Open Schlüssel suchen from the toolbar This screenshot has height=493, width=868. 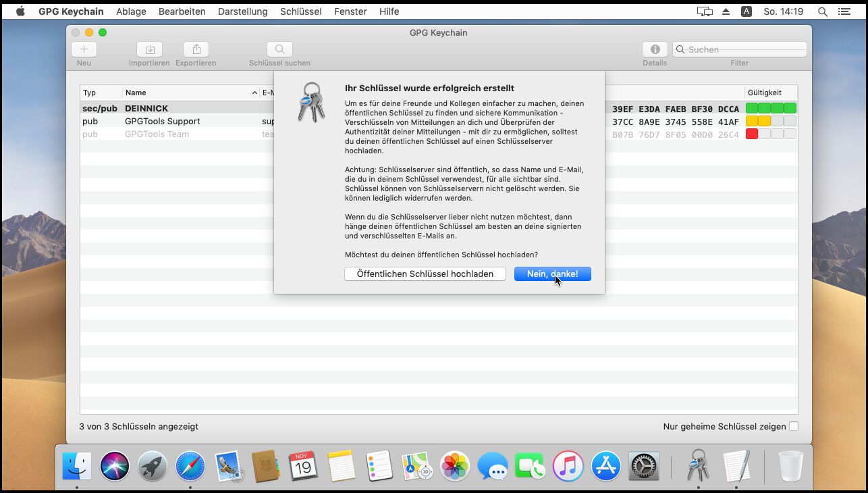(x=279, y=49)
